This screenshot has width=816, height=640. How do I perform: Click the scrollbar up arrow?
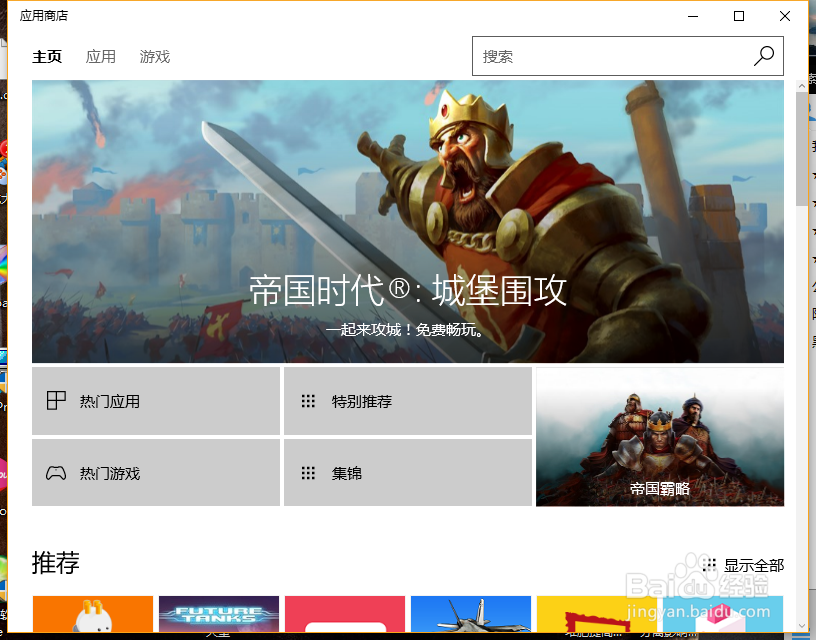801,86
